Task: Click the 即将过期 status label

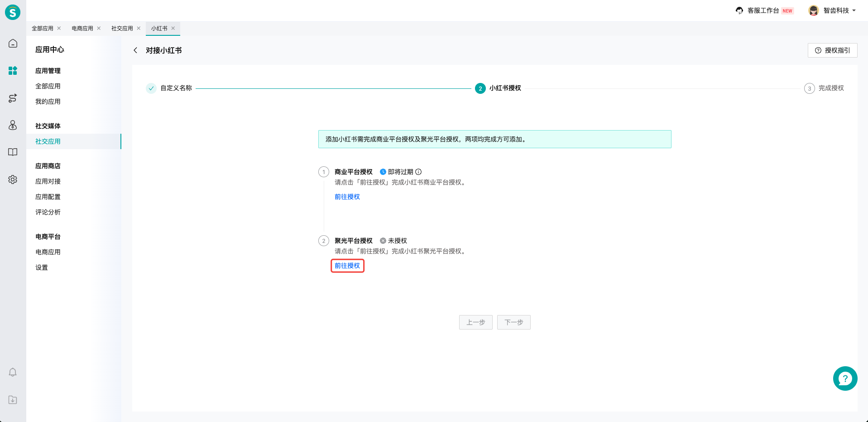Action: pos(400,172)
